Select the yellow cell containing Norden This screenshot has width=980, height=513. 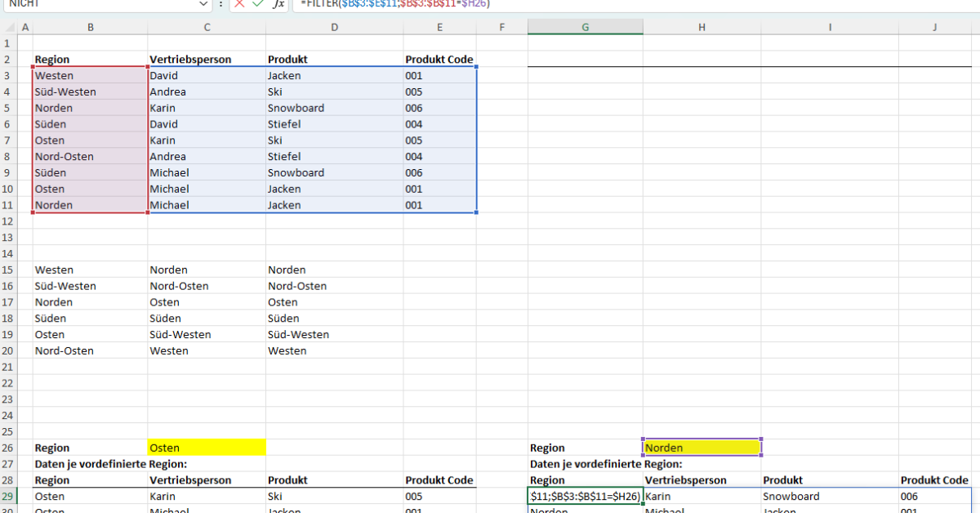(x=701, y=448)
